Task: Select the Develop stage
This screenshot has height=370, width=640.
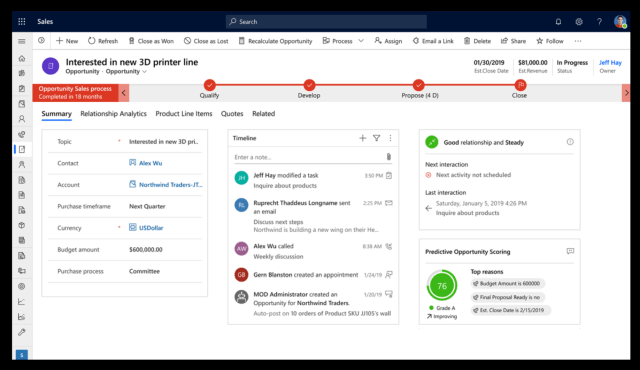Action: [x=309, y=85]
